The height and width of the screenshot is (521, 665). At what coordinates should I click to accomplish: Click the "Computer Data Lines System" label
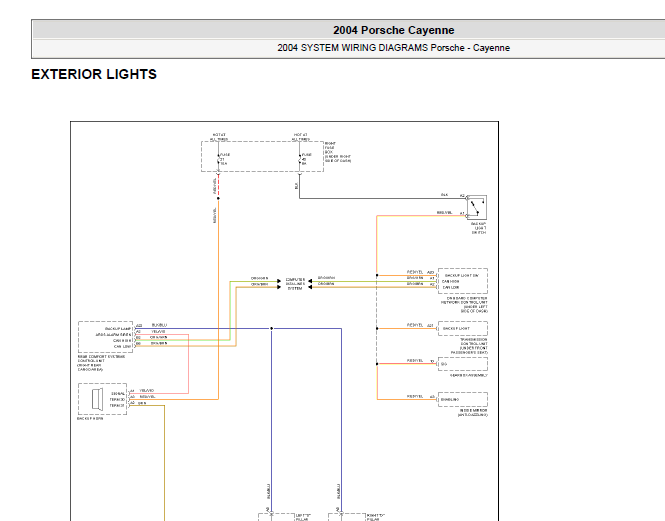point(295,284)
